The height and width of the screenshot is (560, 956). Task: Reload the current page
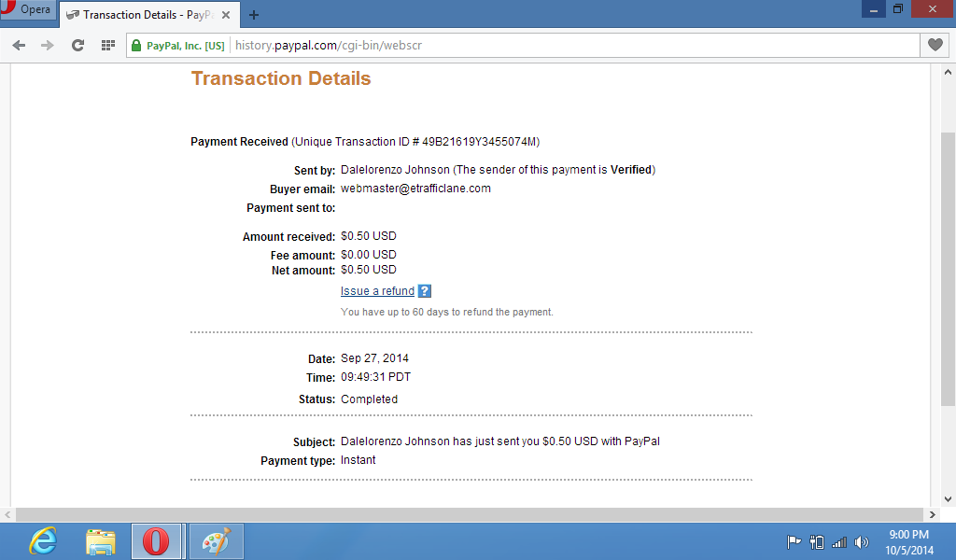pos(77,45)
